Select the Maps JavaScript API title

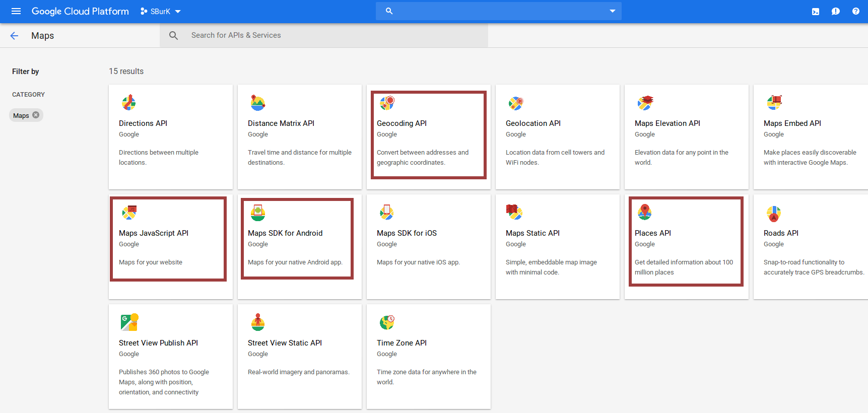click(154, 233)
